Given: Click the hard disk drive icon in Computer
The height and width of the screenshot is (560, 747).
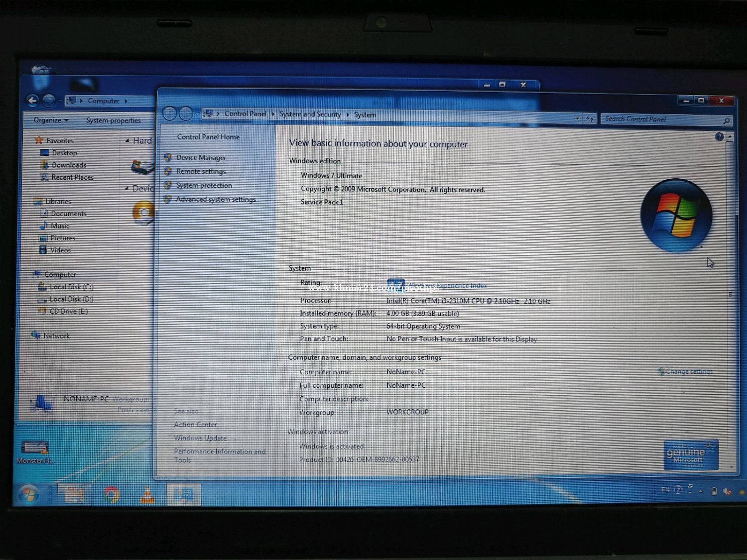Looking at the screenshot, I should (142, 167).
